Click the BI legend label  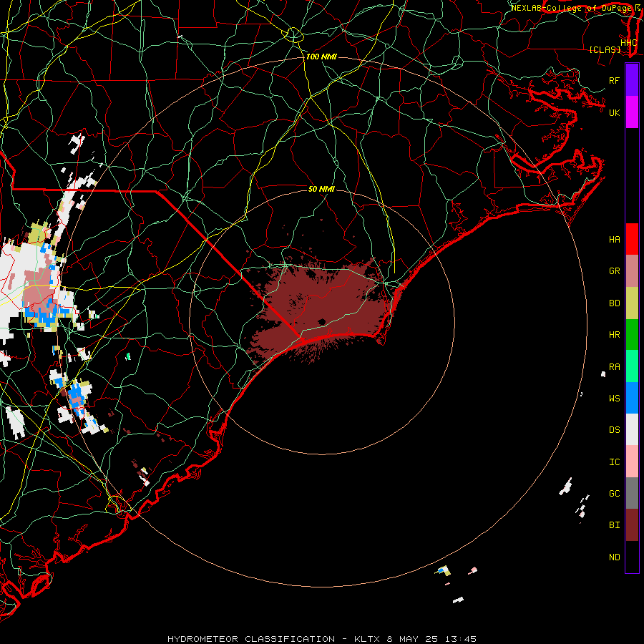614,525
